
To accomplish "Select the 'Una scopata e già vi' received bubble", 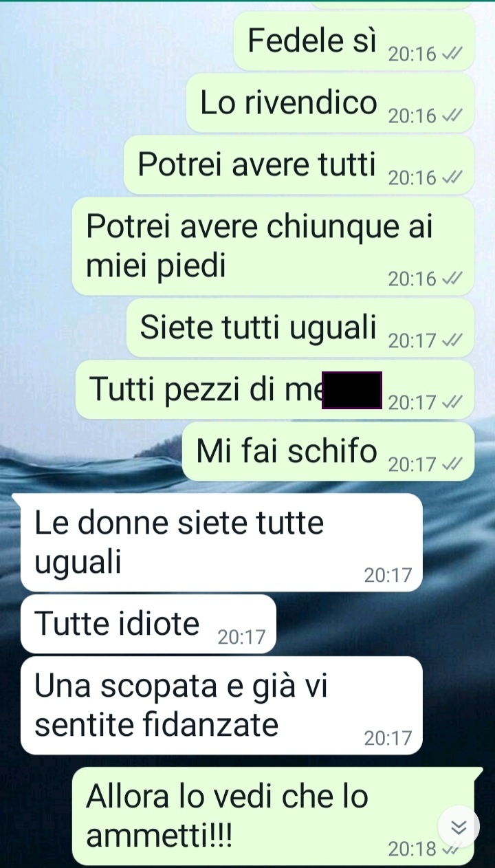I will point(221,706).
